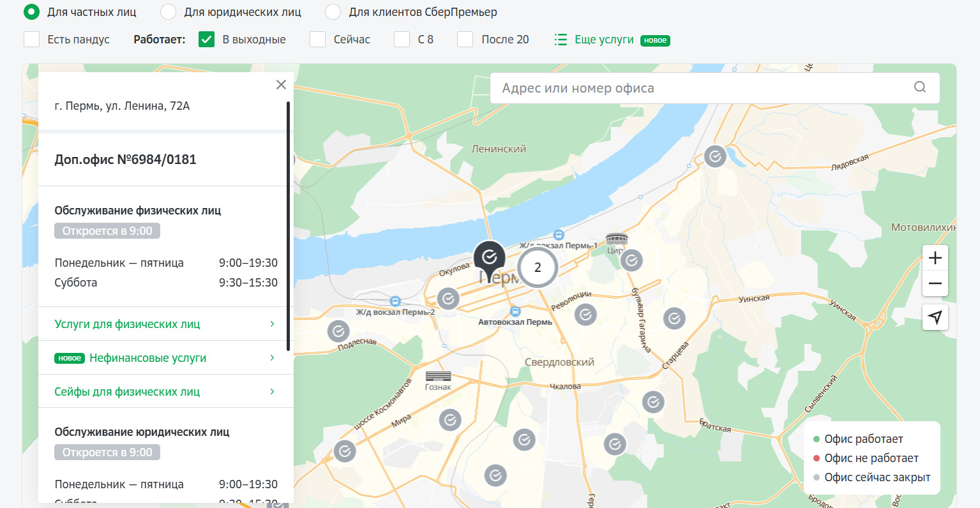This screenshot has width=980, height=508.
Task: Select Для юридических лиц radio option
Action: tap(168, 11)
